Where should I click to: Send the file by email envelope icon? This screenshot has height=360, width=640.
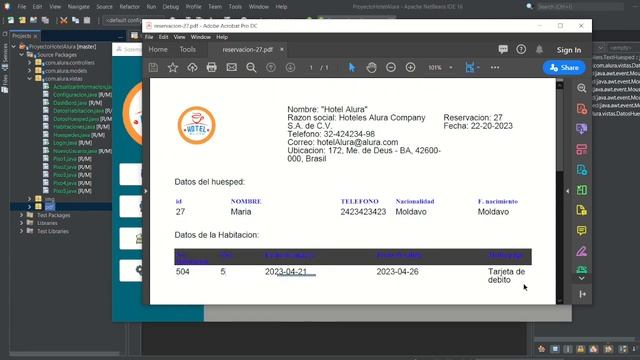[x=231, y=67]
